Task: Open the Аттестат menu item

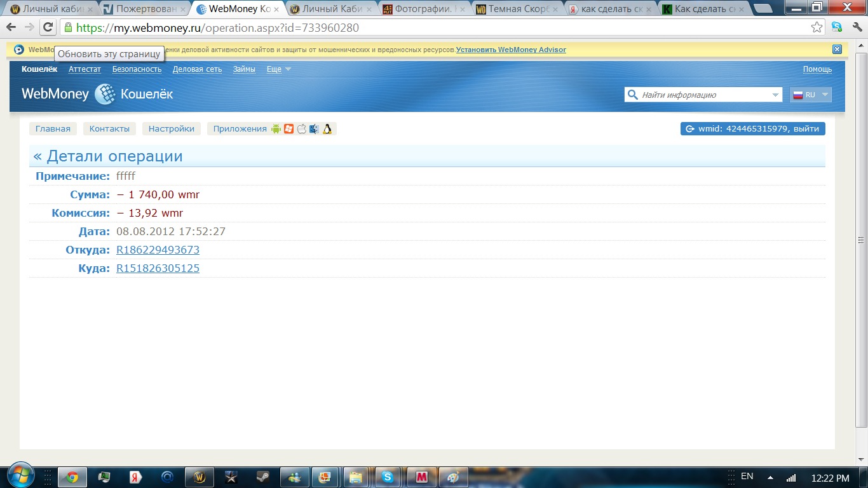Action: click(x=85, y=69)
